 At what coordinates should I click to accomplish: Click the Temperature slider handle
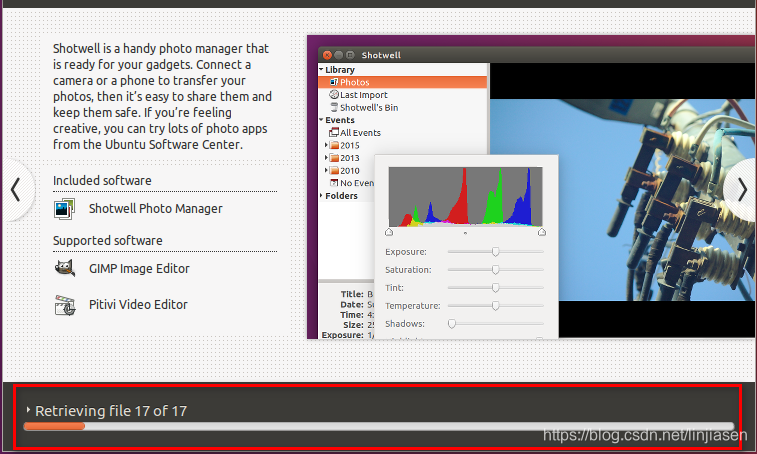[495, 306]
